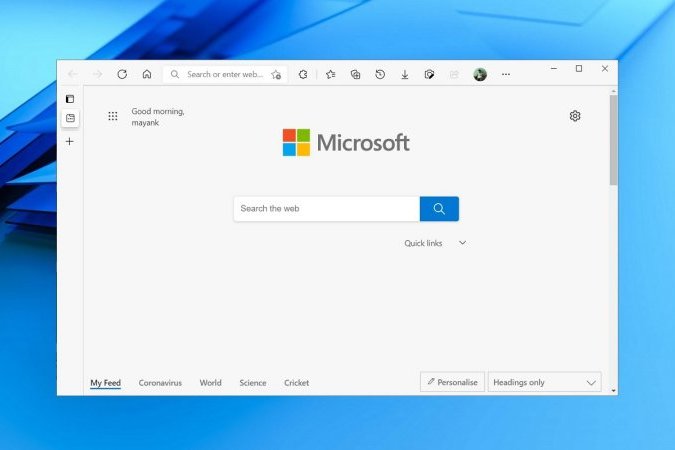The image size is (675, 450).
Task: Open page settings gear icon
Action: [575, 116]
